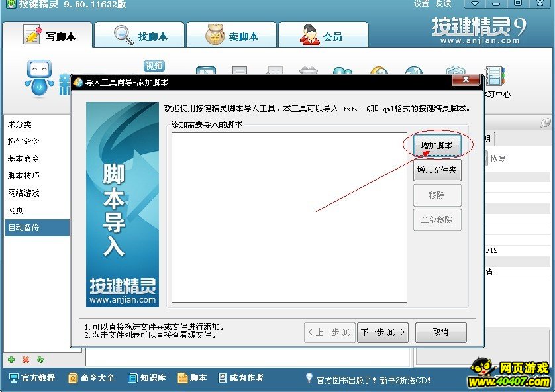Cancel the import wizard with 取消

click(440, 332)
